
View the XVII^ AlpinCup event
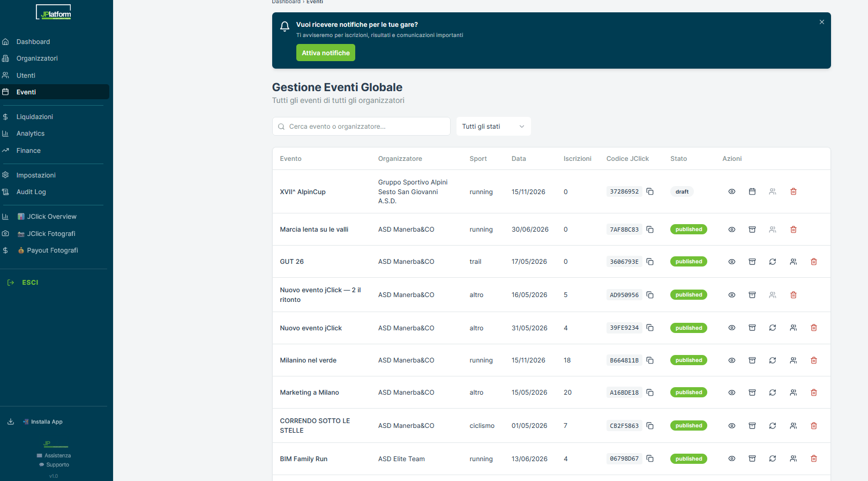click(x=732, y=191)
